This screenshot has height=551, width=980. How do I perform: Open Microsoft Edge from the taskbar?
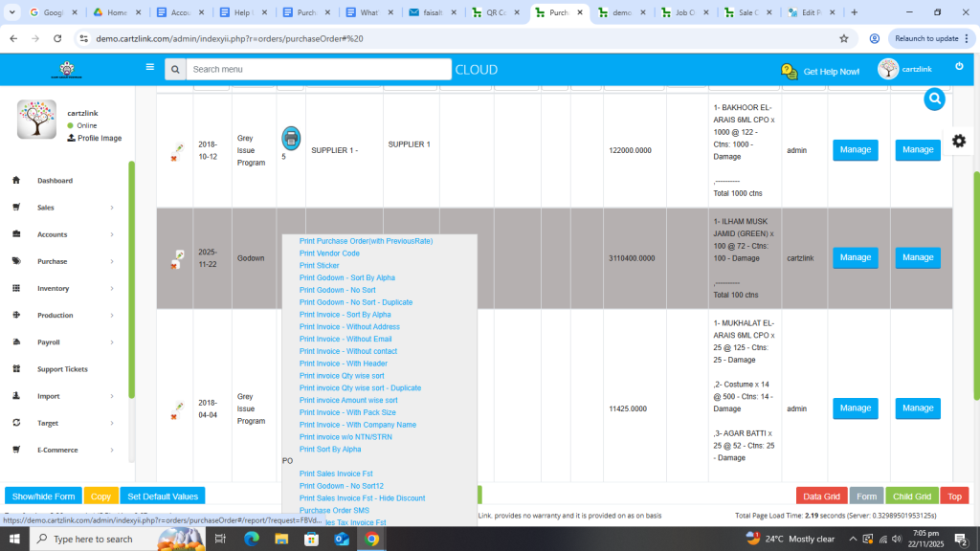coord(252,539)
